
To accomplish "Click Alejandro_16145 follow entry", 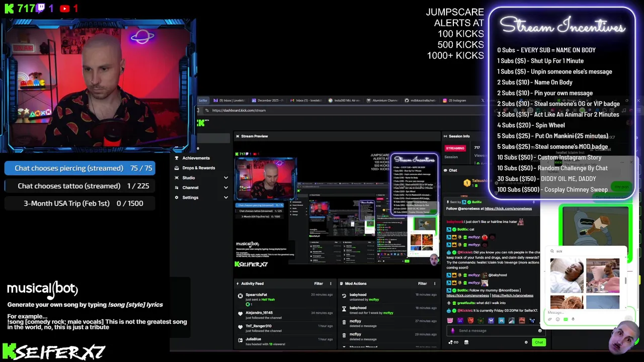I will click(x=285, y=315).
